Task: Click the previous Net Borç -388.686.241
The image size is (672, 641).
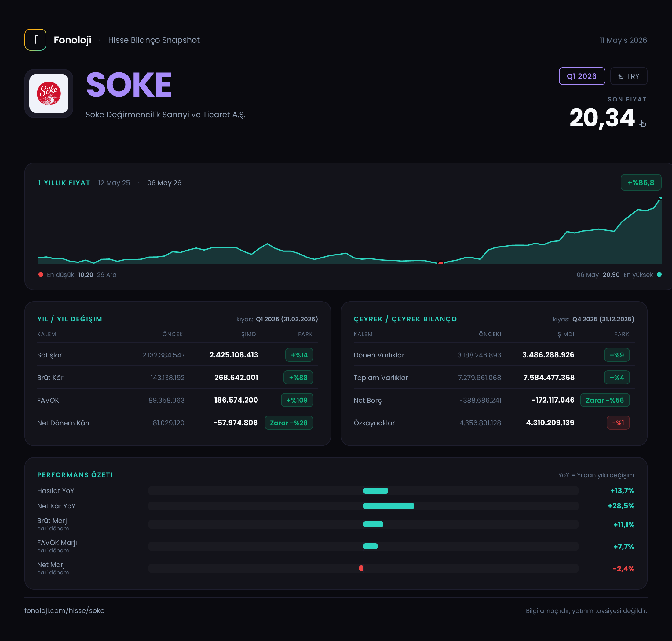Action: pos(480,400)
